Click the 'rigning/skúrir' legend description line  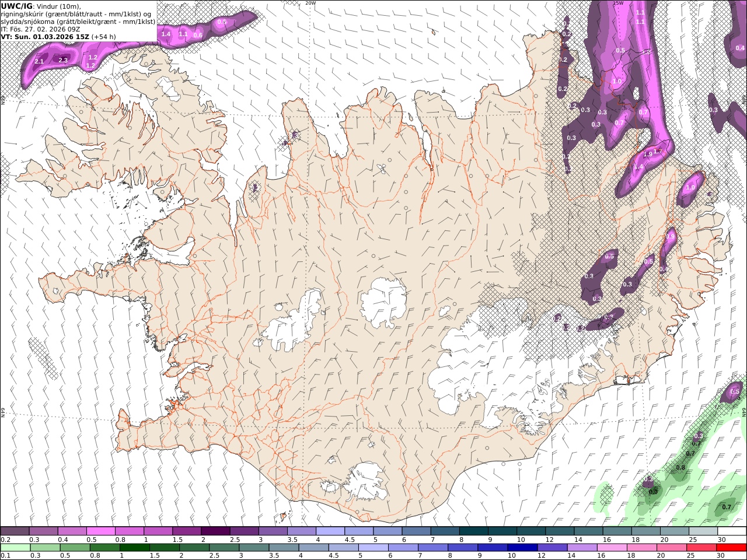coord(76,13)
